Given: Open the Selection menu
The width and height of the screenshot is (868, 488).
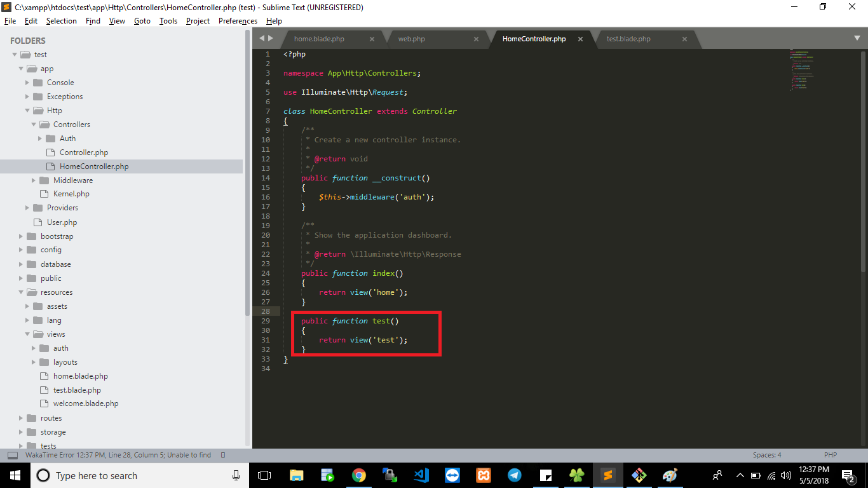Looking at the screenshot, I should [61, 21].
